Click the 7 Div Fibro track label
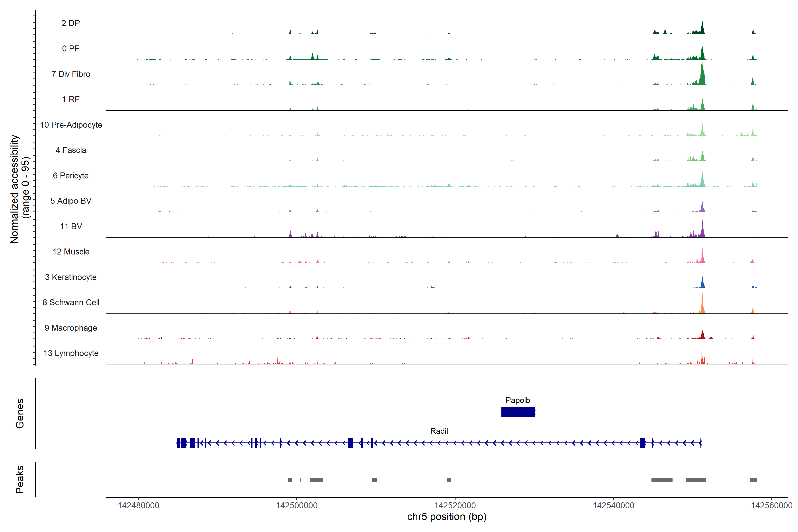The image size is (798, 532). pos(70,74)
